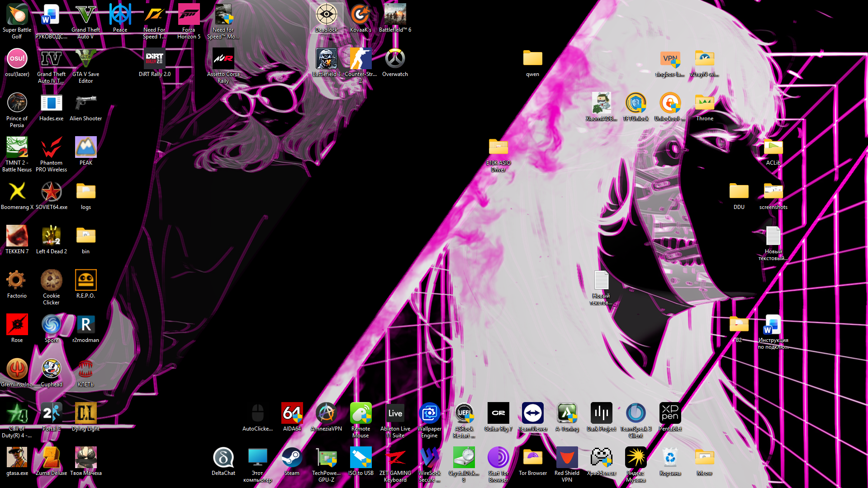The height and width of the screenshot is (488, 868).
Task: Launch the AmneziaVPN icon
Action: coord(327,417)
